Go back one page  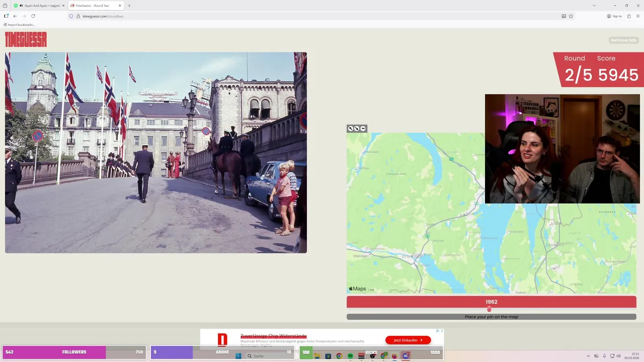tap(15, 16)
